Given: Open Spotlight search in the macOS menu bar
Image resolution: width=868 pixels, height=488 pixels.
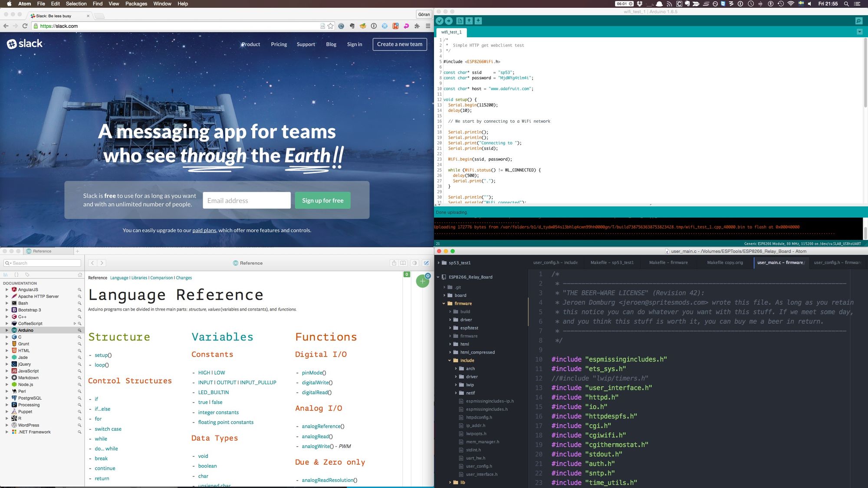Looking at the screenshot, I should coord(846,4).
